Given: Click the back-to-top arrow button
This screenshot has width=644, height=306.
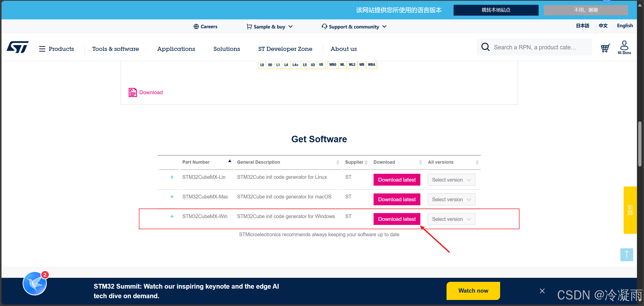Looking at the screenshot, I should click(x=627, y=255).
